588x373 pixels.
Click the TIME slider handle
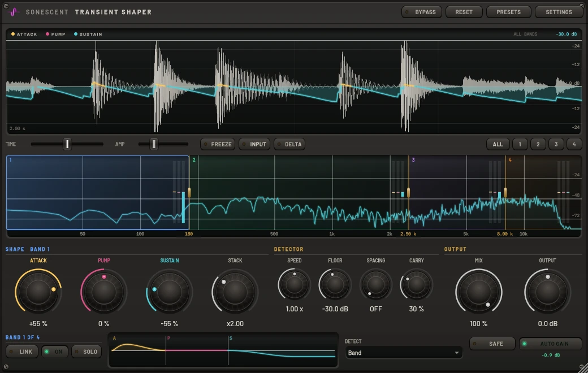(x=67, y=144)
